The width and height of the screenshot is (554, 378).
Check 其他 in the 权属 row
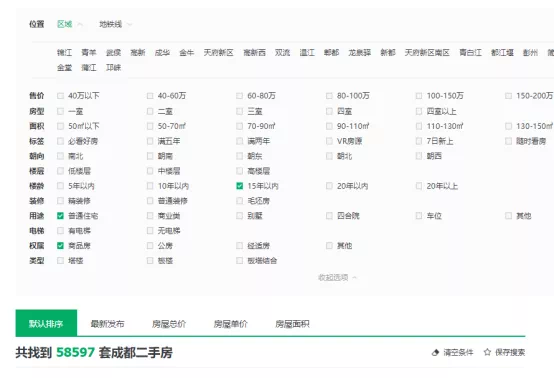329,246
